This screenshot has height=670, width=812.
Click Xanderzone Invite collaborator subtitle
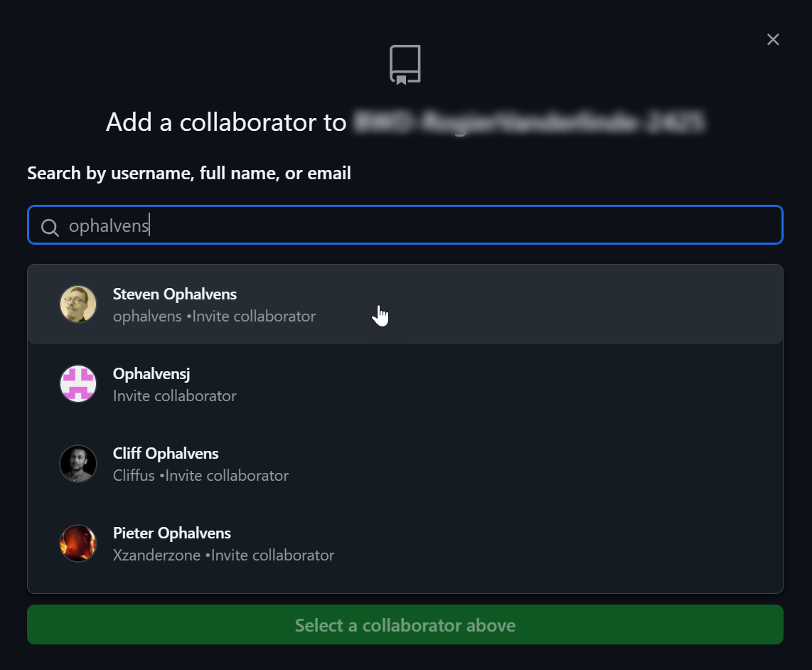(x=223, y=555)
